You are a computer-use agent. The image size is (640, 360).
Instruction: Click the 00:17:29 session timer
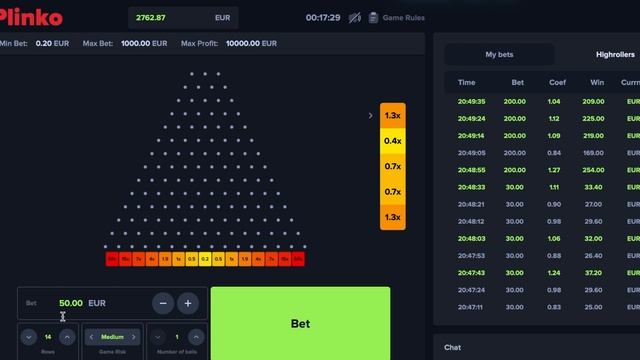pyautogui.click(x=323, y=18)
